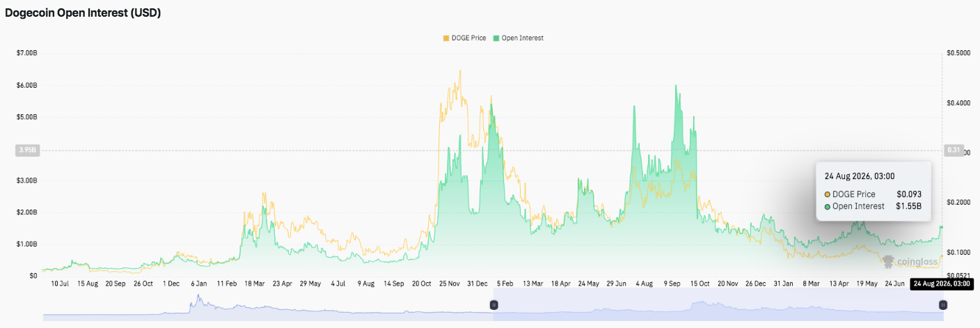Click the 20 Oct date label
Screen dimensions: 980x328
[x=422, y=284]
